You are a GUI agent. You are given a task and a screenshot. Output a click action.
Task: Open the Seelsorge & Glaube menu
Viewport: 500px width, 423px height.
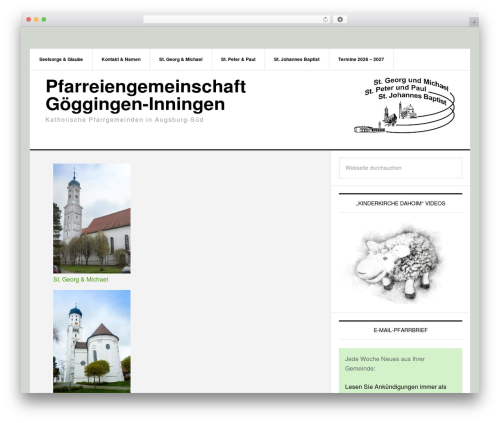(61, 59)
